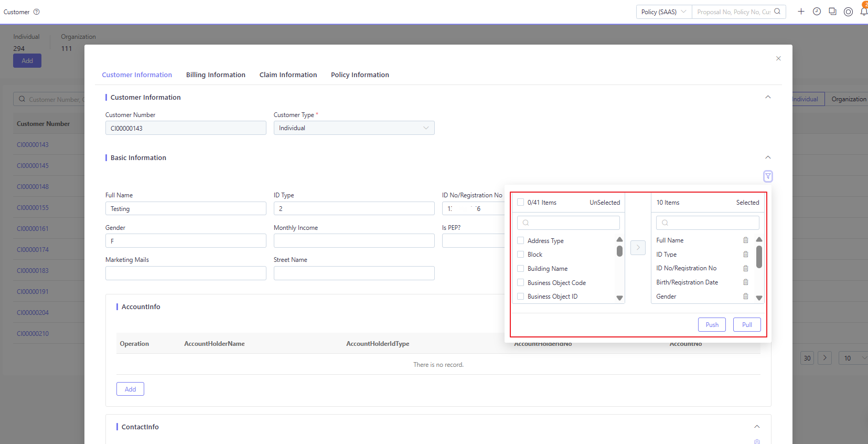Click the Push button
Screen dimensions: 868x444
point(712,325)
